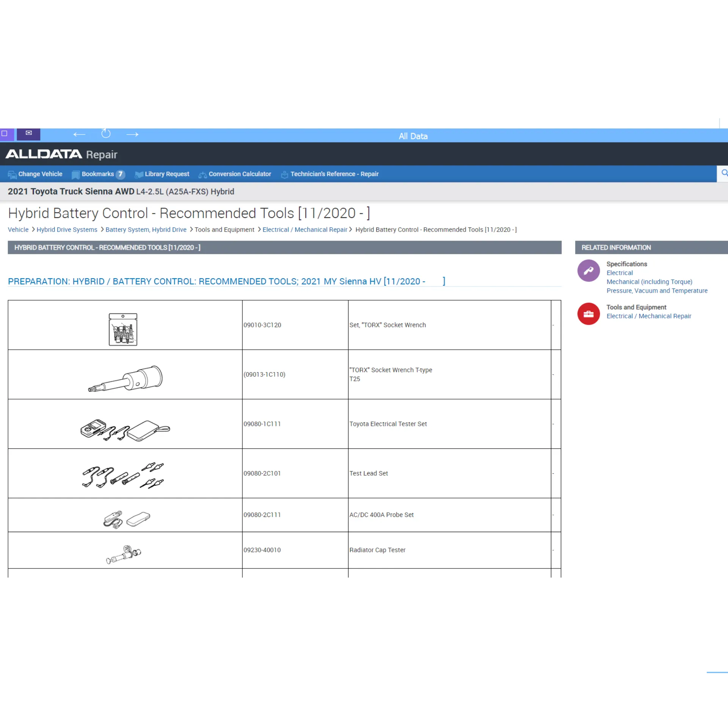Viewport: 728px width, 725px height.
Task: Navigate to Hybrid Drive Systems breadcrumb
Action: tap(67, 230)
